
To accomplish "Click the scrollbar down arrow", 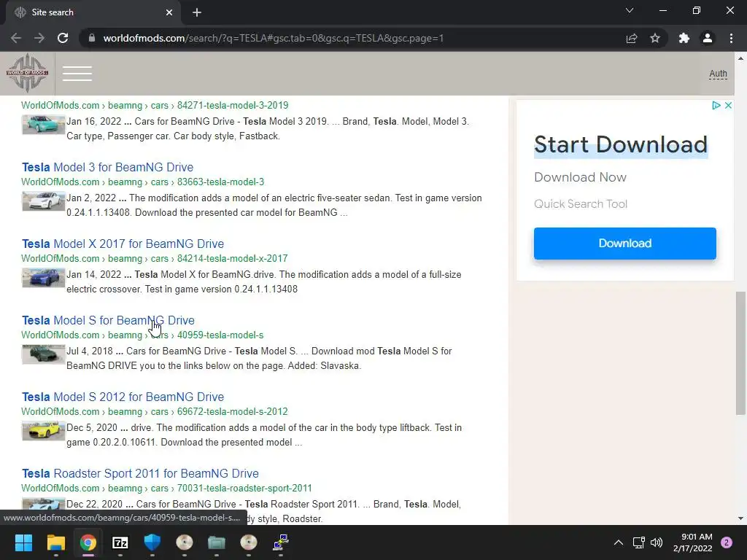I will coord(740,518).
